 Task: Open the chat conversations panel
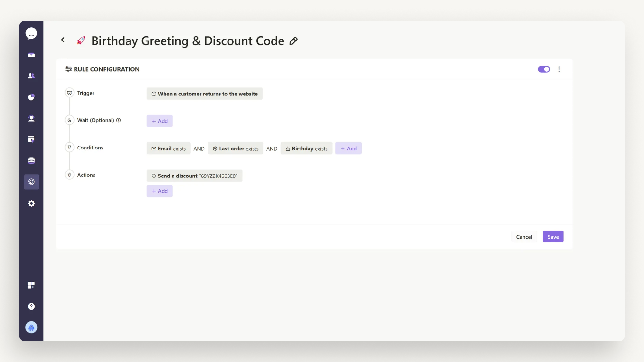(x=31, y=33)
